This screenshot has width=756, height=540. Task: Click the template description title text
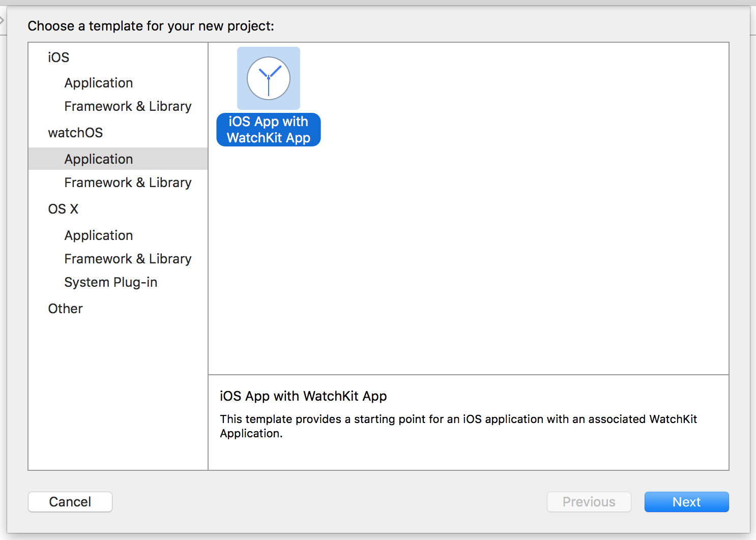tap(303, 396)
